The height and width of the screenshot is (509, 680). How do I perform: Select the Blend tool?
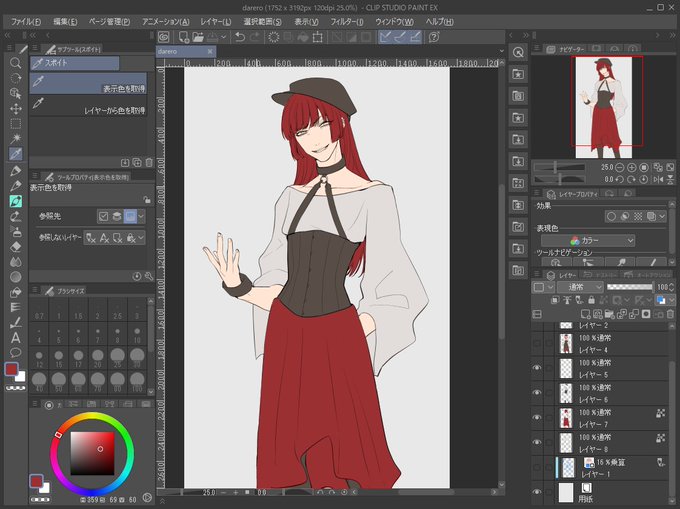pyautogui.click(x=16, y=262)
